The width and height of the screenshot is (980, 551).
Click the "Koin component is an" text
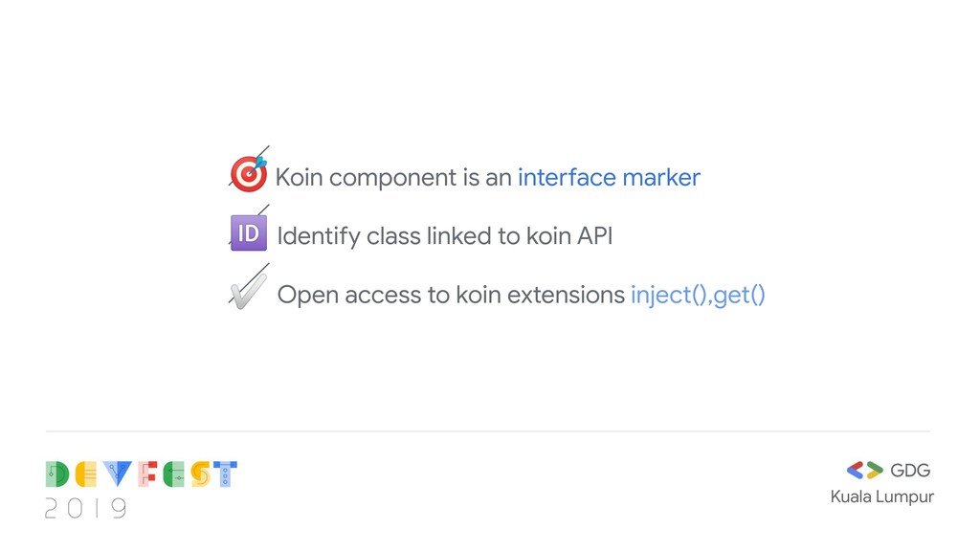pyautogui.click(x=393, y=178)
